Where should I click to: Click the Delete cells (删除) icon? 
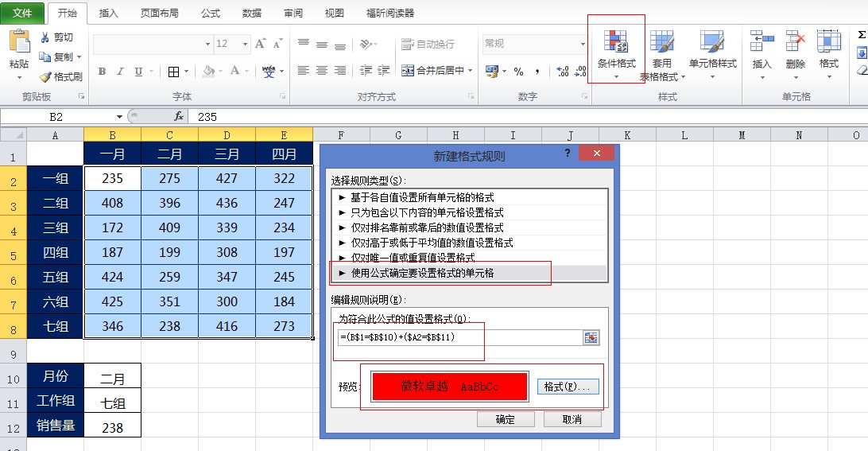pos(796,41)
